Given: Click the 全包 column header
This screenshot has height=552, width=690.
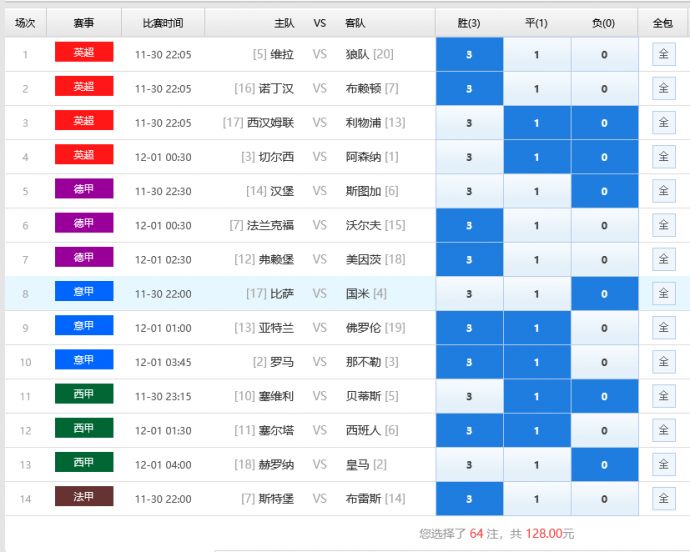Looking at the screenshot, I should pos(663,22).
